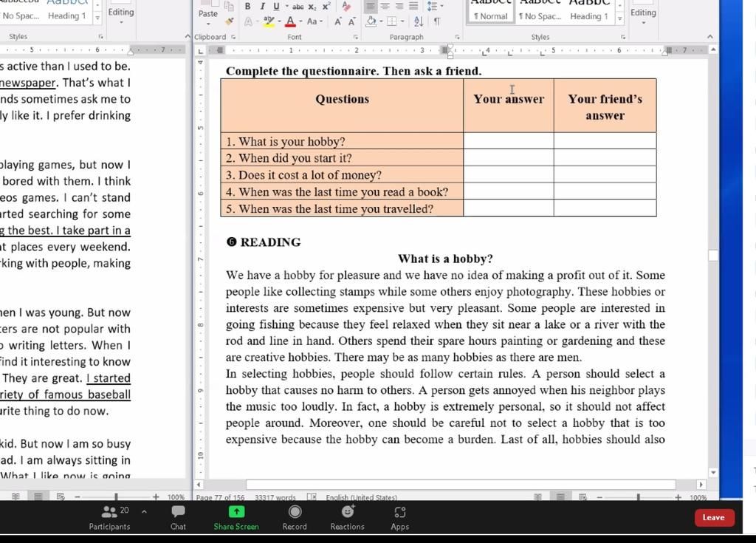The height and width of the screenshot is (543, 756).
Task: Click the Text Effects outlined A icon
Action: pos(248,21)
